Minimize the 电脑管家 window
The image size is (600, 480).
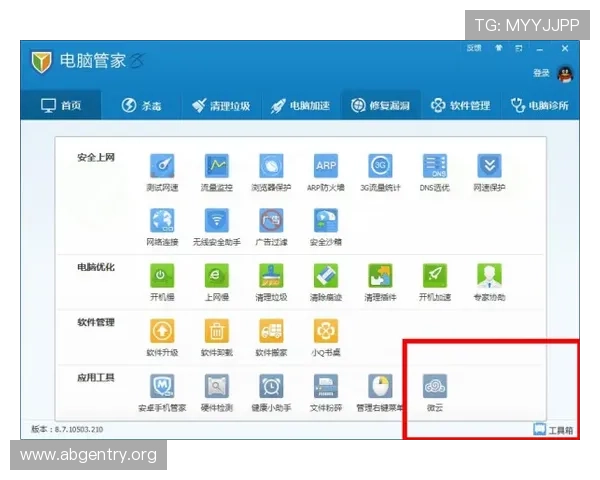[x=540, y=49]
